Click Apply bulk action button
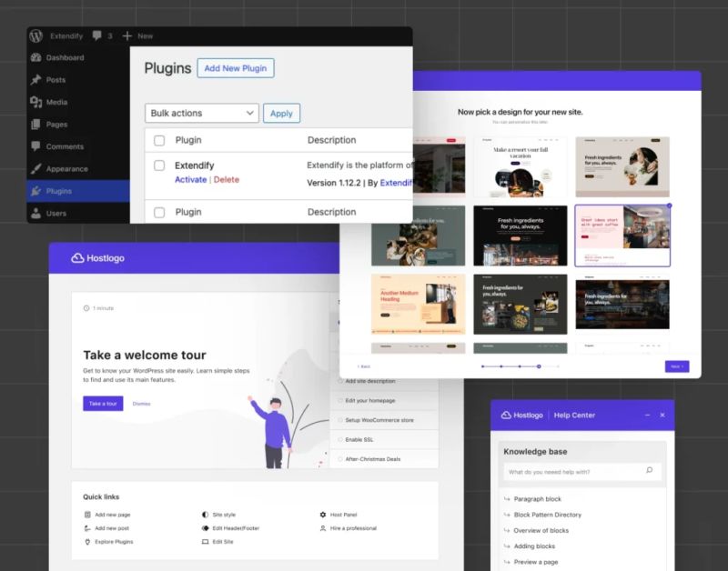Viewport: 728px width, 571px height. pos(281,113)
